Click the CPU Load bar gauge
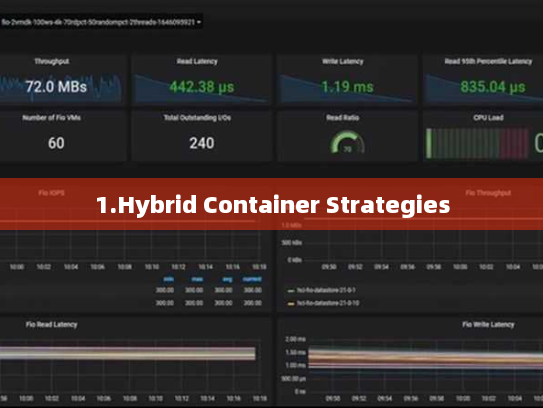 tap(477, 143)
